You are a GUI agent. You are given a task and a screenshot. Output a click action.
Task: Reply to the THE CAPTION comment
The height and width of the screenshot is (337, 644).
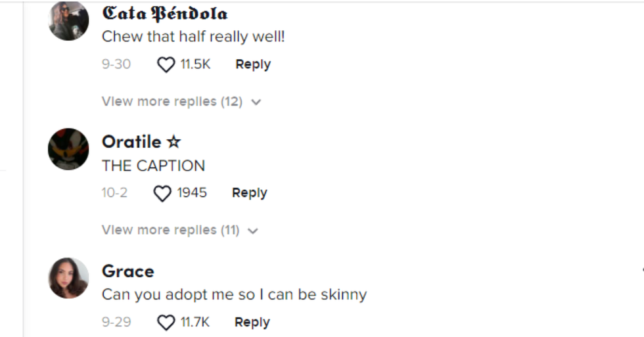click(x=249, y=193)
